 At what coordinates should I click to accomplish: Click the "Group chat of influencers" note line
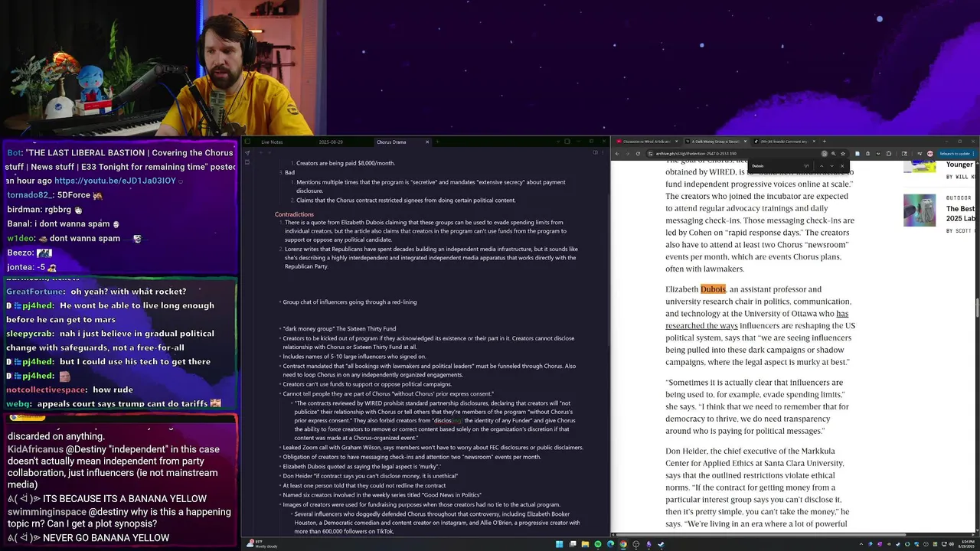[349, 302]
